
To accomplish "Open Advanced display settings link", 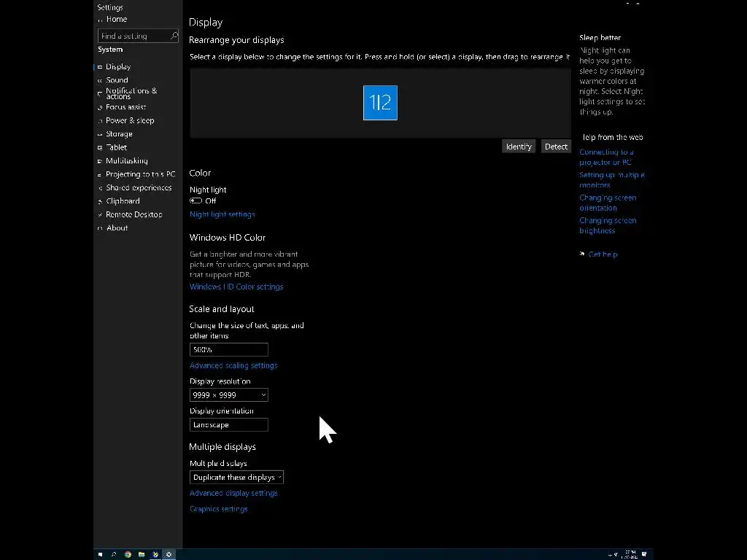I will [233, 493].
